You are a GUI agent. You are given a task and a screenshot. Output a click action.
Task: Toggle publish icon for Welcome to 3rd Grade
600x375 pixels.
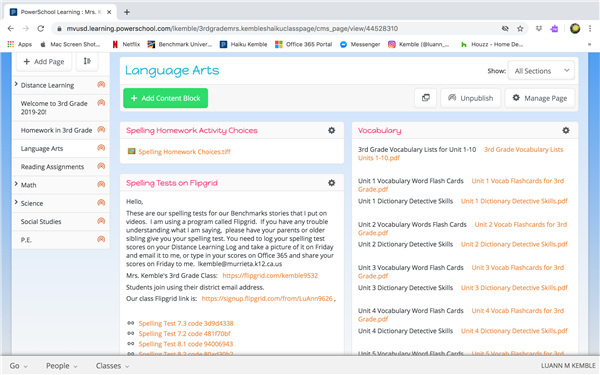pyautogui.click(x=101, y=103)
